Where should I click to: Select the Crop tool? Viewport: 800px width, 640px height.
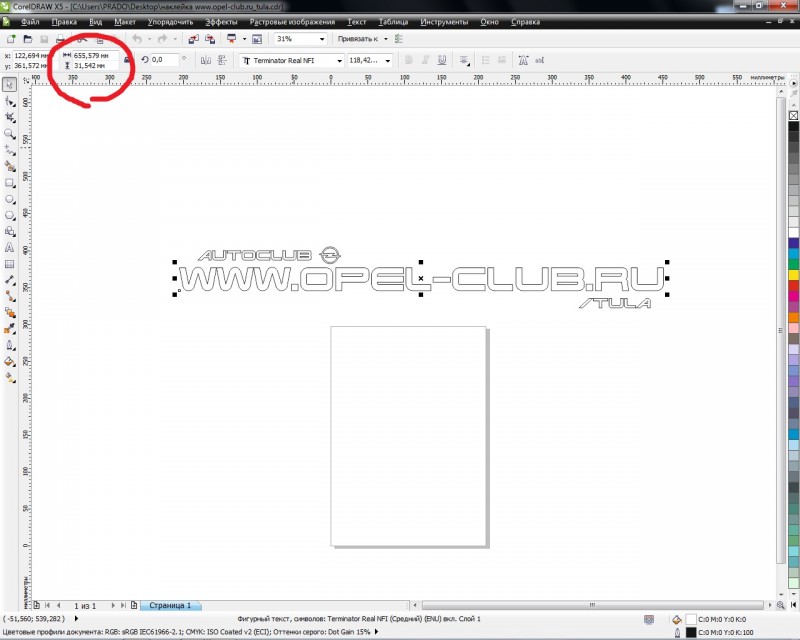coord(9,117)
